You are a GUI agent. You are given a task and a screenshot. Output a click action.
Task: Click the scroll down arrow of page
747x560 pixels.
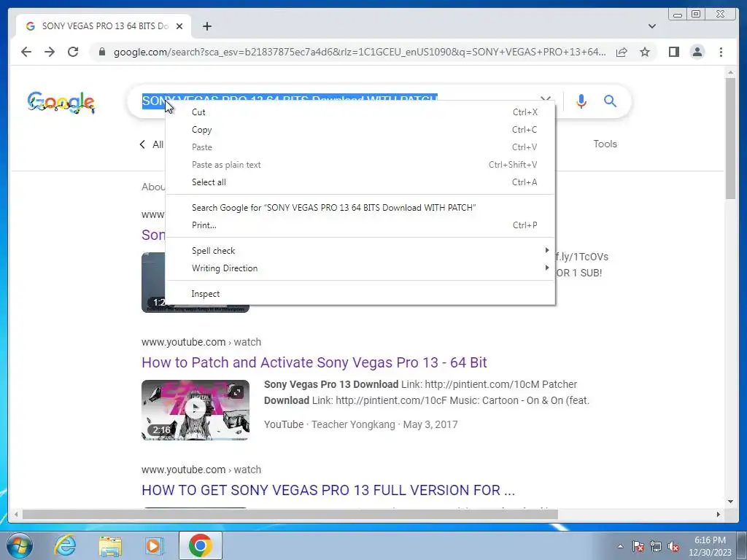(x=730, y=502)
